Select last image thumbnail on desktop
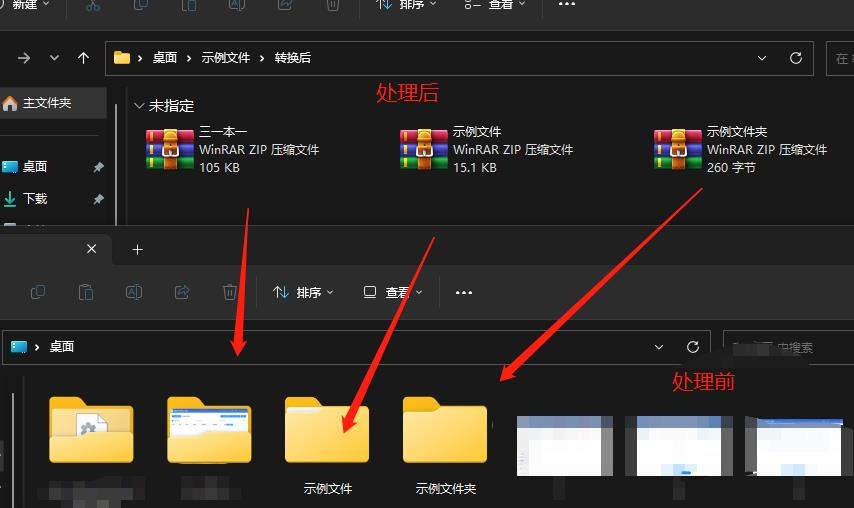 click(x=797, y=446)
